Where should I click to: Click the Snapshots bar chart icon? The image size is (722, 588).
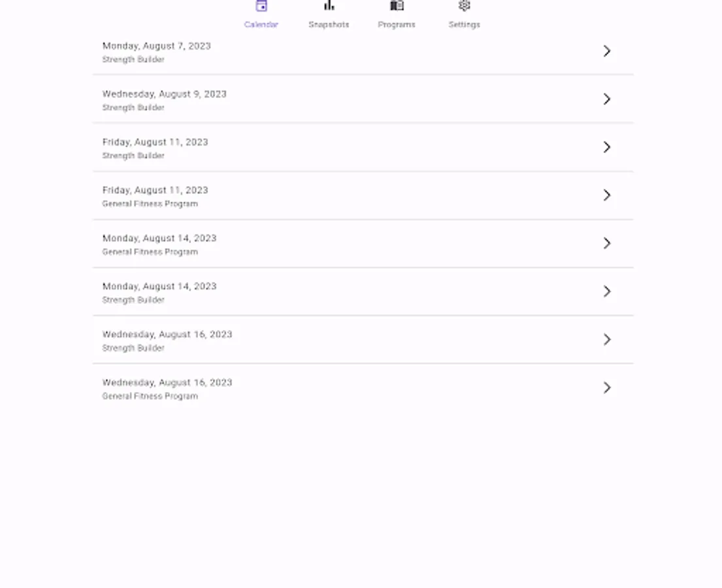pyautogui.click(x=329, y=6)
